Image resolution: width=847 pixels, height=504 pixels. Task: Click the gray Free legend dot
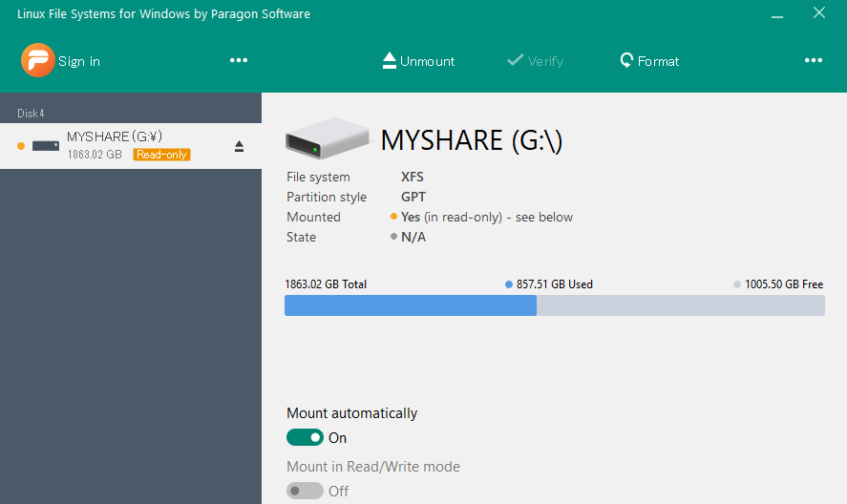coord(737,284)
